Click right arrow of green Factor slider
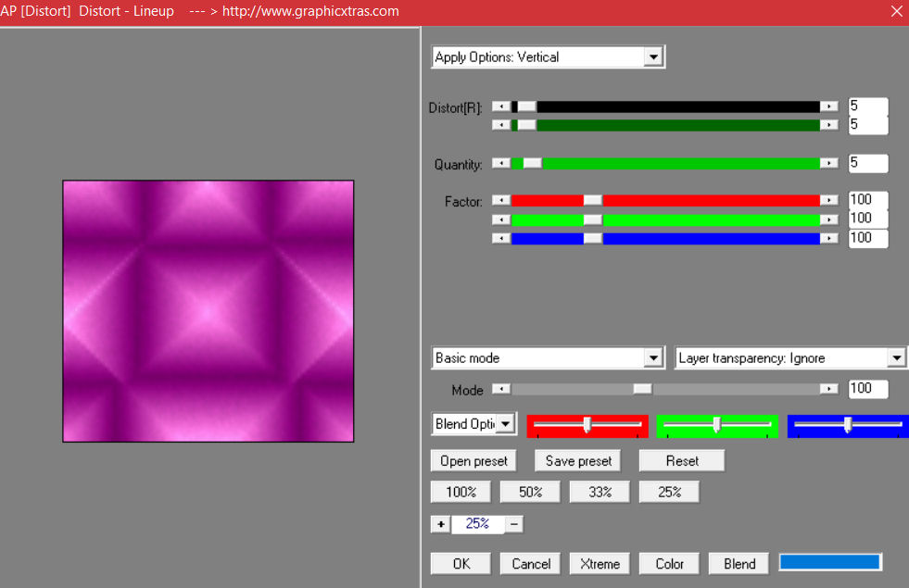 click(x=829, y=219)
